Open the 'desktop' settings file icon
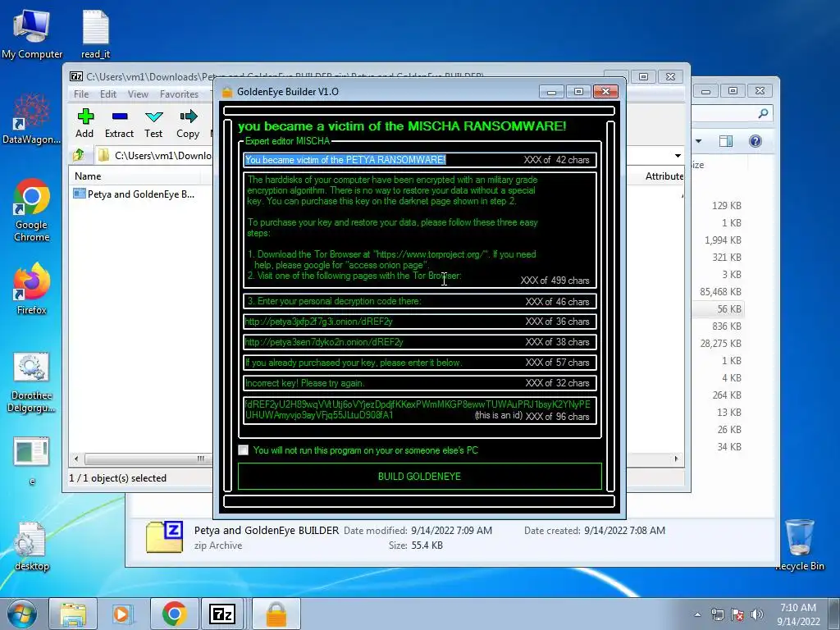This screenshot has height=630, width=840. tap(32, 546)
